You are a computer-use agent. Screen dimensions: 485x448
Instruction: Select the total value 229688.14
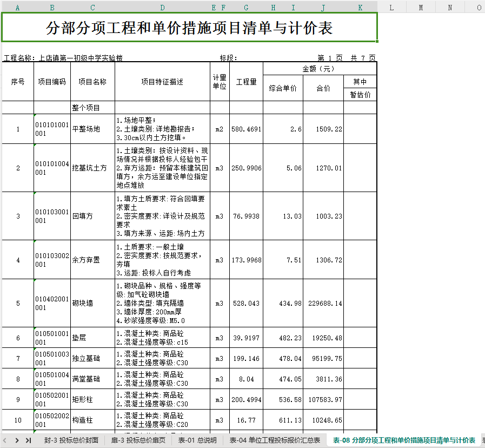coord(323,303)
